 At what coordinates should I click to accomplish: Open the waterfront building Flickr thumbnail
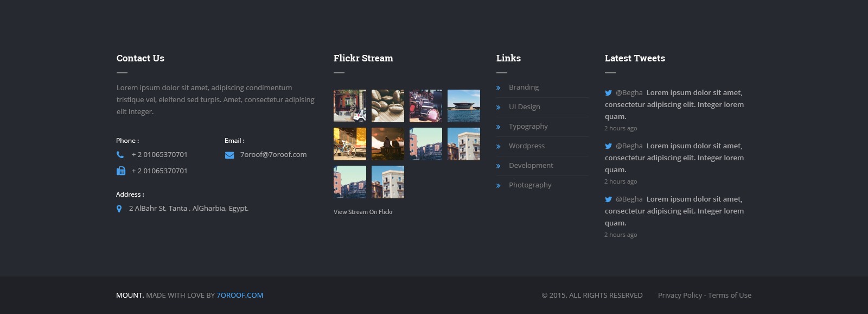point(464,106)
